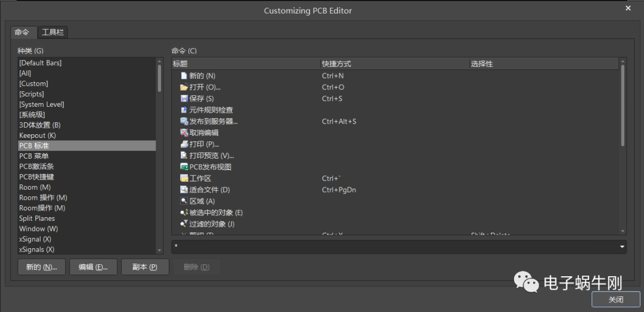Select the PCB激活条 category
The image size is (644, 312).
click(86, 166)
